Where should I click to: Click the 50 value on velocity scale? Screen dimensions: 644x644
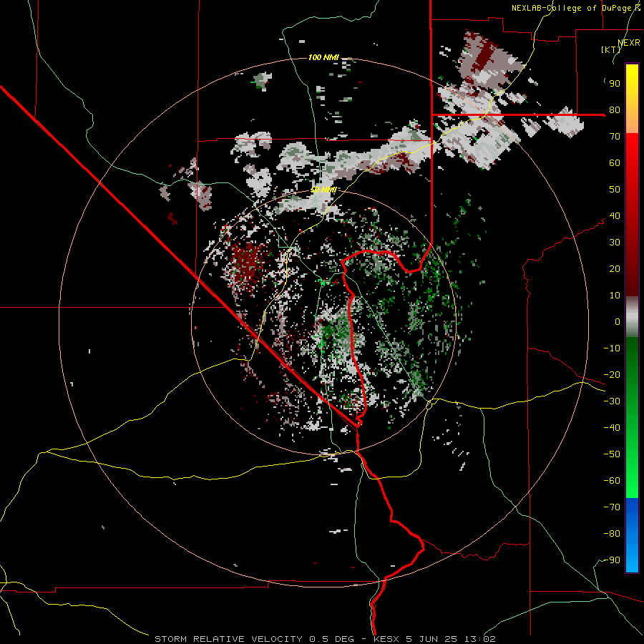615,190
